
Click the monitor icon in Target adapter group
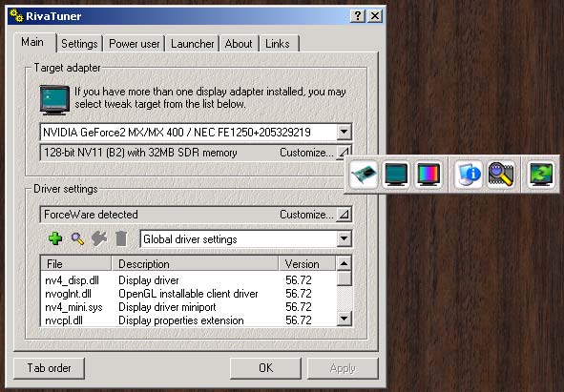54,100
